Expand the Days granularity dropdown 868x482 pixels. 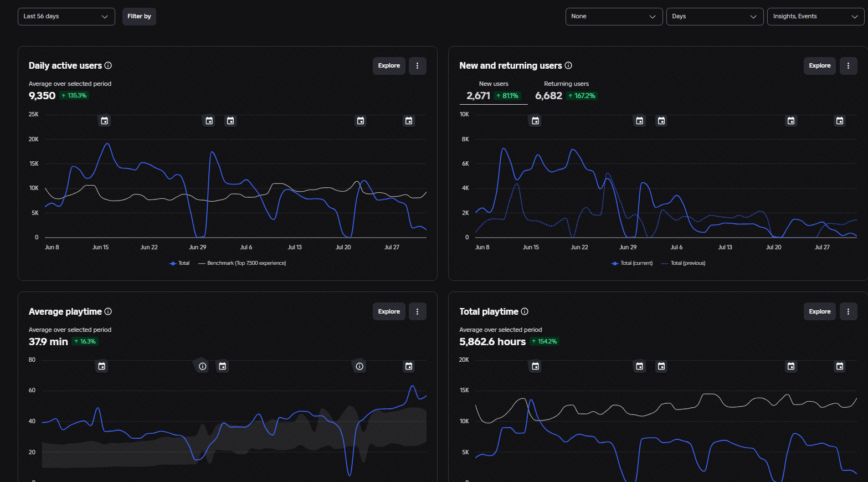pyautogui.click(x=715, y=17)
